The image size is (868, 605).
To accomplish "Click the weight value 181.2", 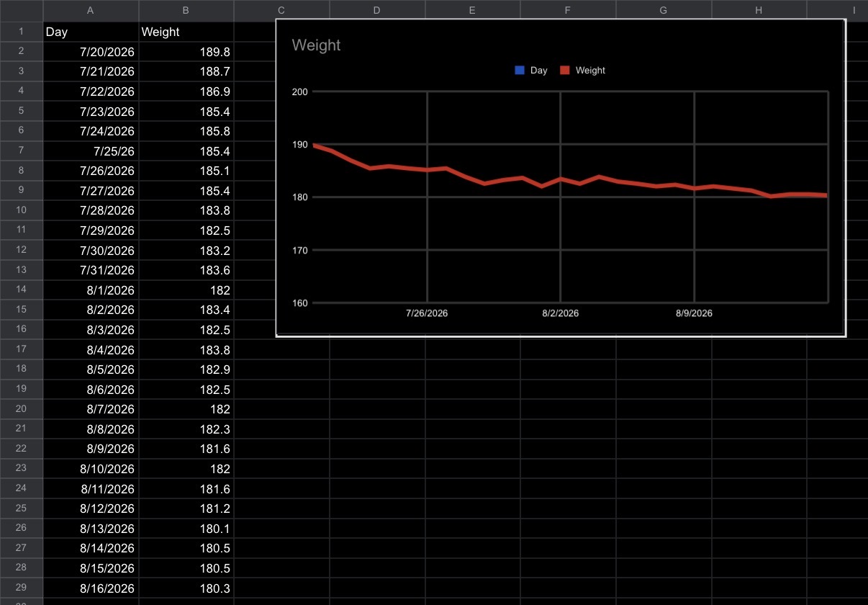I will (186, 508).
